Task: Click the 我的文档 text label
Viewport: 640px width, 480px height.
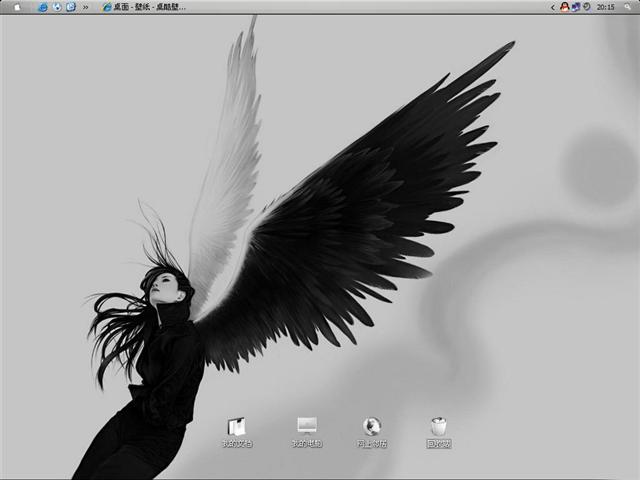Action: [x=237, y=443]
